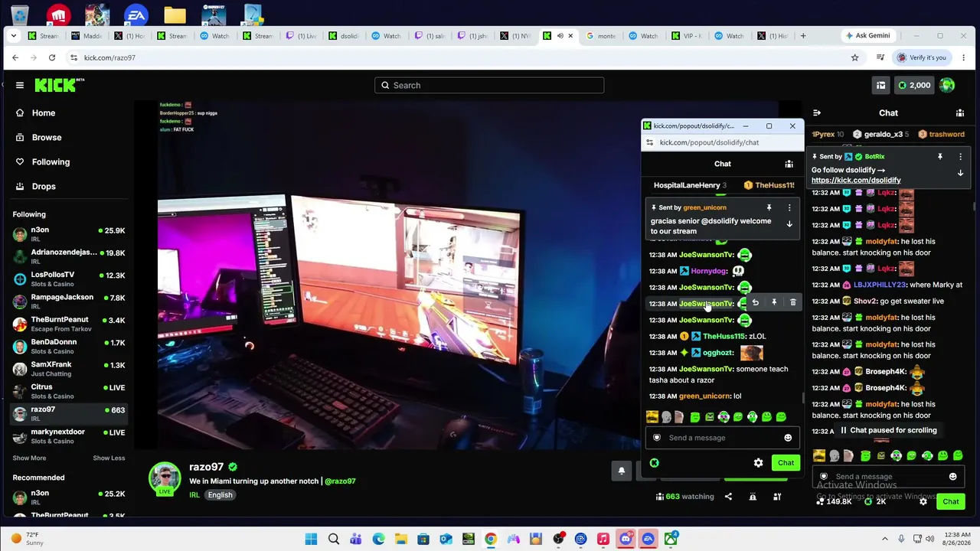Open popout chat settings gear

point(758,463)
